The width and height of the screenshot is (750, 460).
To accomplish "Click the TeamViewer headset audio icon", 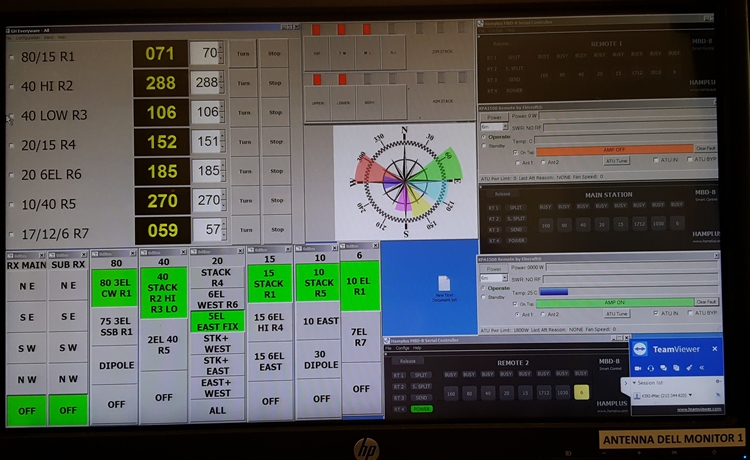I will 651,368.
